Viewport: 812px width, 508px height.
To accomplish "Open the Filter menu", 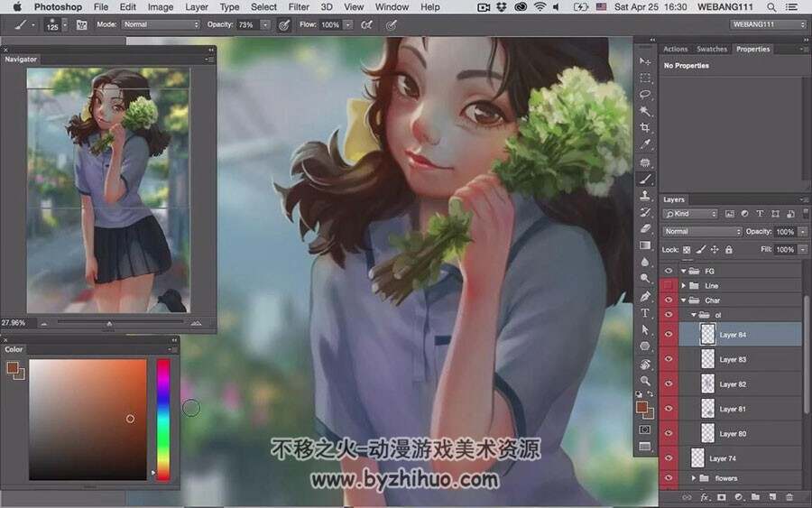I will 299,7.
